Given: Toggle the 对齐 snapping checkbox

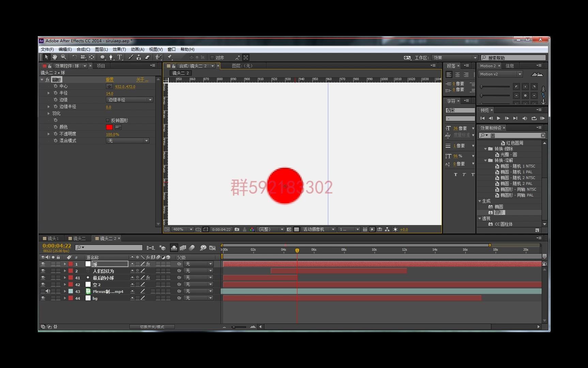Looking at the screenshot, I should [212, 58].
